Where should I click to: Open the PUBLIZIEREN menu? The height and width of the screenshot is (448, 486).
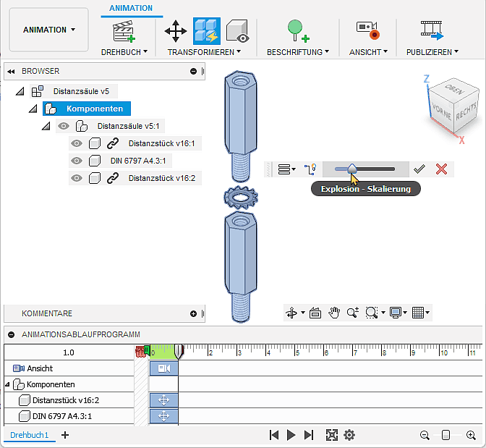point(432,52)
